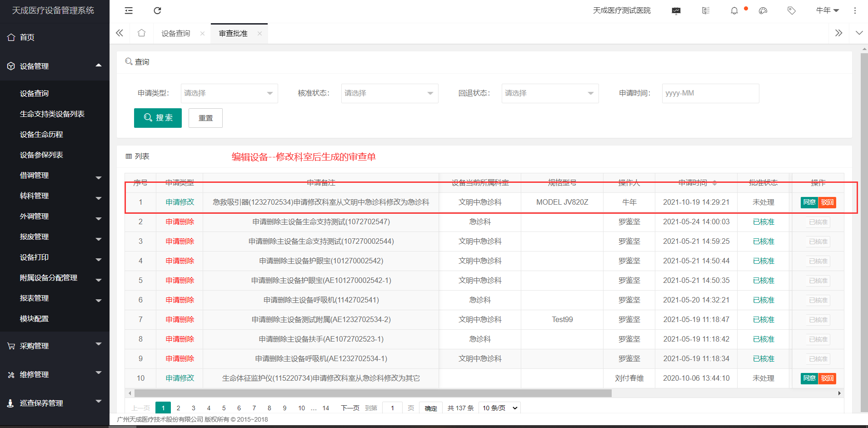The width and height of the screenshot is (868, 428).
Task: Click the page vertical scrollbar
Action: 864,232
